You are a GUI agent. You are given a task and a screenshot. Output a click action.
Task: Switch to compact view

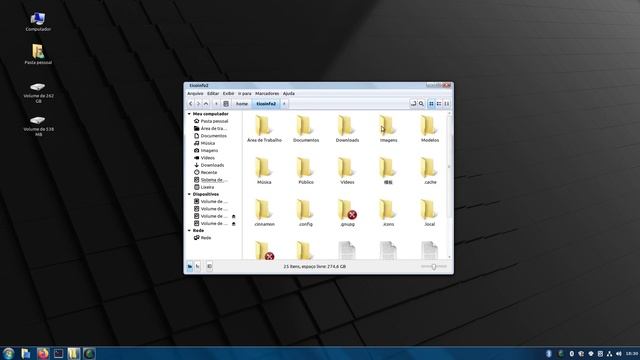click(447, 104)
